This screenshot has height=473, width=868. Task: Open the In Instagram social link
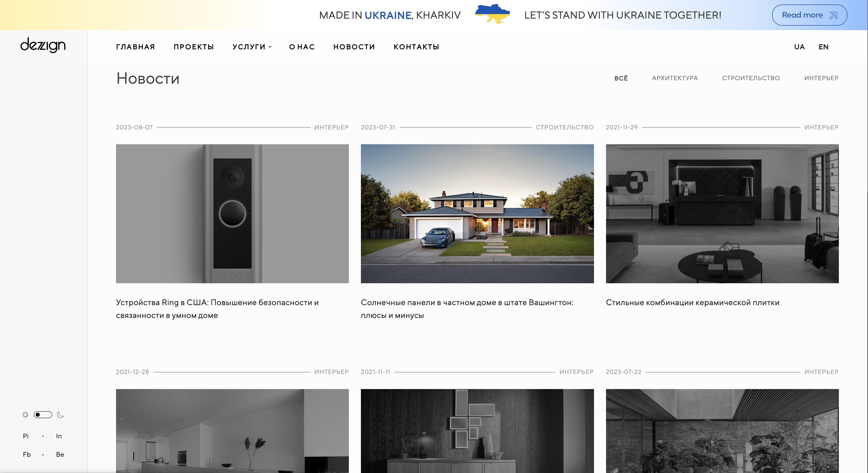point(59,436)
